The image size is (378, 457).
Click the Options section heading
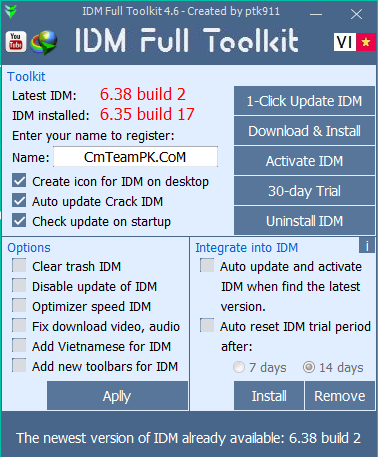tap(29, 248)
